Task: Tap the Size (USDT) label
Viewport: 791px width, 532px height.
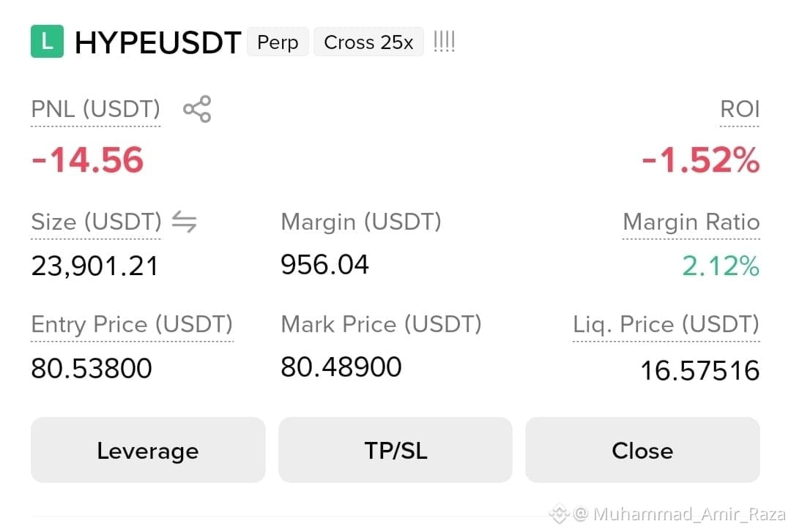Action: [97, 222]
